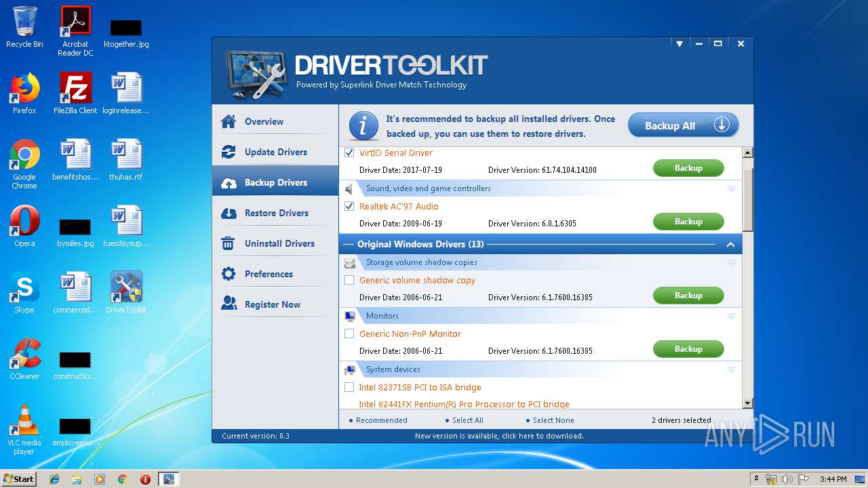
Task: Click the Sound controllers speaker icon
Action: [x=349, y=188]
